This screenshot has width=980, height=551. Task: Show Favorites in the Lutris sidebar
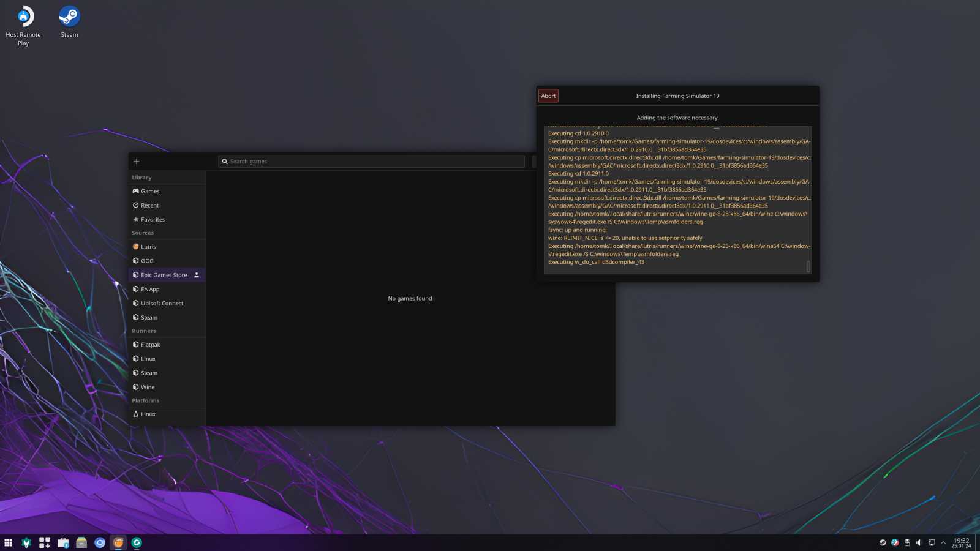tap(167, 219)
